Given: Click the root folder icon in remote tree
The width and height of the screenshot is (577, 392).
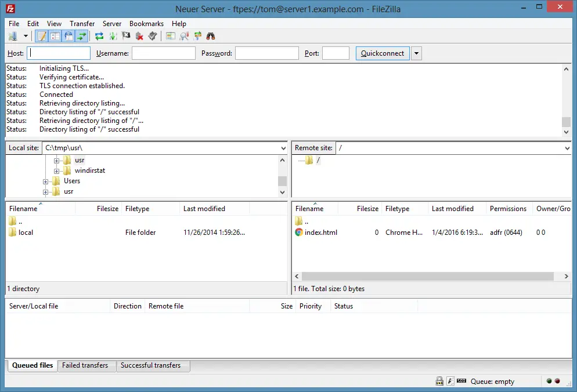Looking at the screenshot, I should (x=309, y=160).
